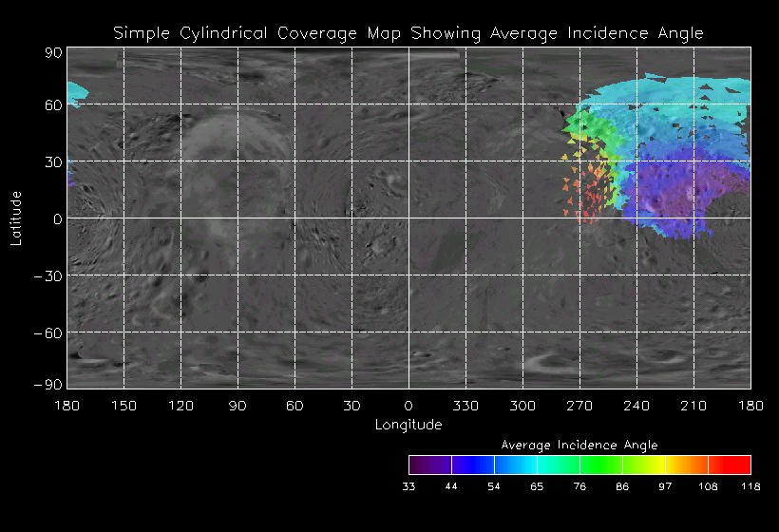Click the 76 colorbar value label
This screenshot has width=779, height=532.
tap(579, 486)
